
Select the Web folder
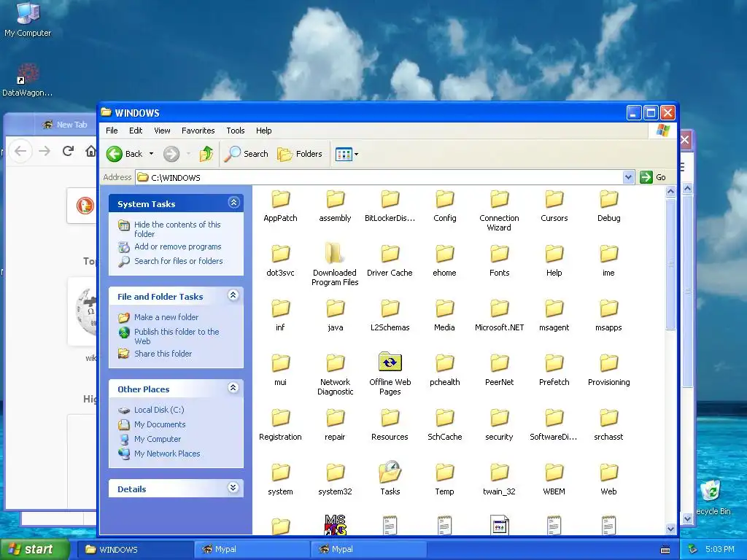[609, 480]
